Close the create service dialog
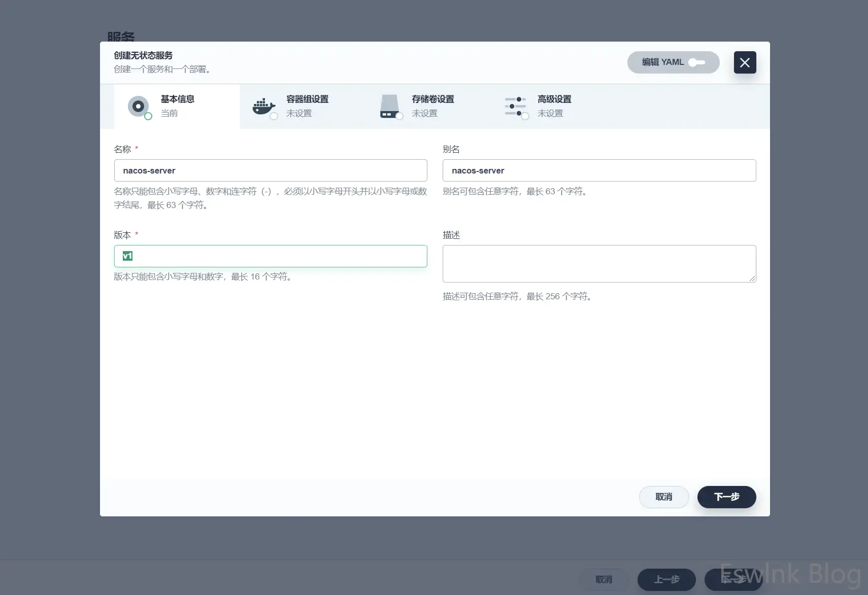Image resolution: width=868 pixels, height=595 pixels. [x=745, y=62]
